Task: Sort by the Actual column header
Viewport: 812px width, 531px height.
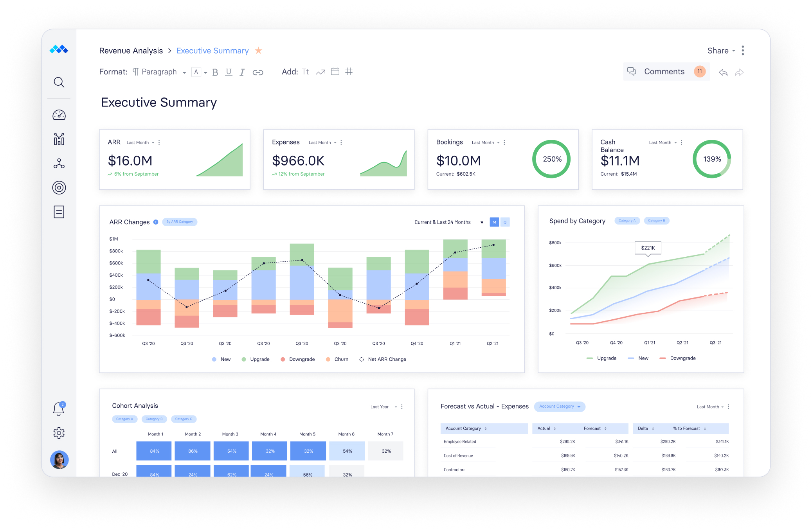Action: (547, 428)
